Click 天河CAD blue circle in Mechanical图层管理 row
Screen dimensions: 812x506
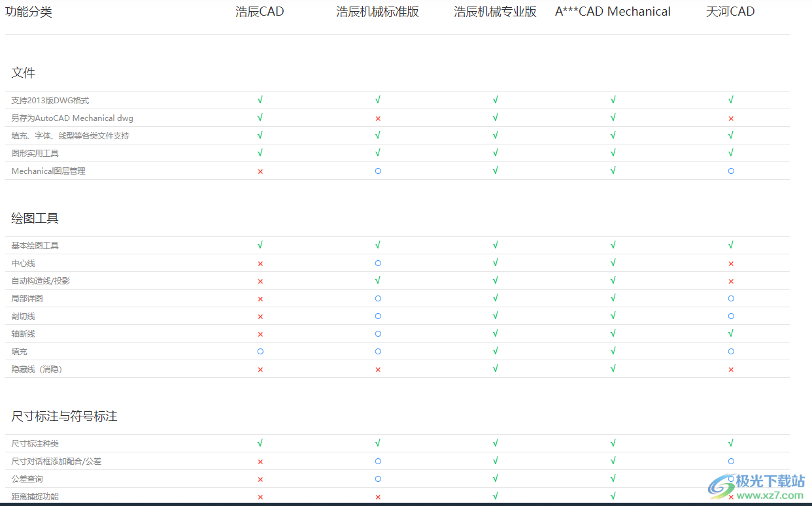tap(731, 171)
